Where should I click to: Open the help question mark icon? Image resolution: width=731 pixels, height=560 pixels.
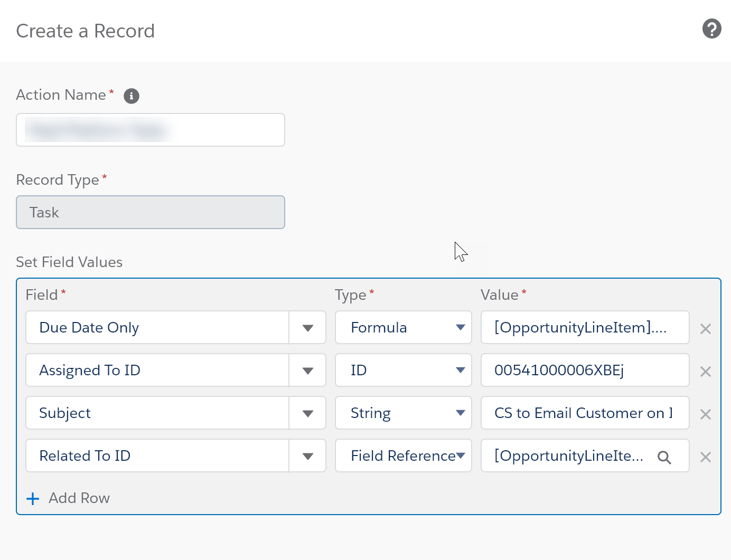pos(711,29)
